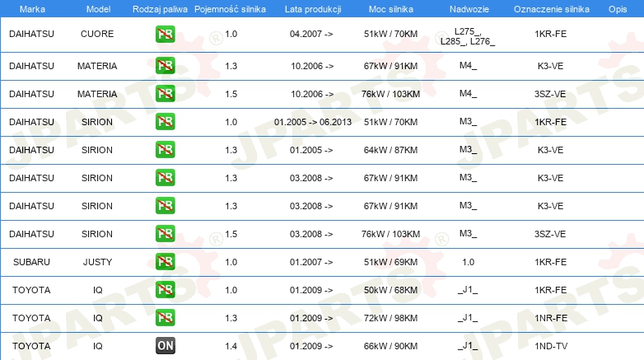Image resolution: width=644 pixels, height=360 pixels.
Task: Select Rodzaj paliwa column header
Action: [160, 9]
